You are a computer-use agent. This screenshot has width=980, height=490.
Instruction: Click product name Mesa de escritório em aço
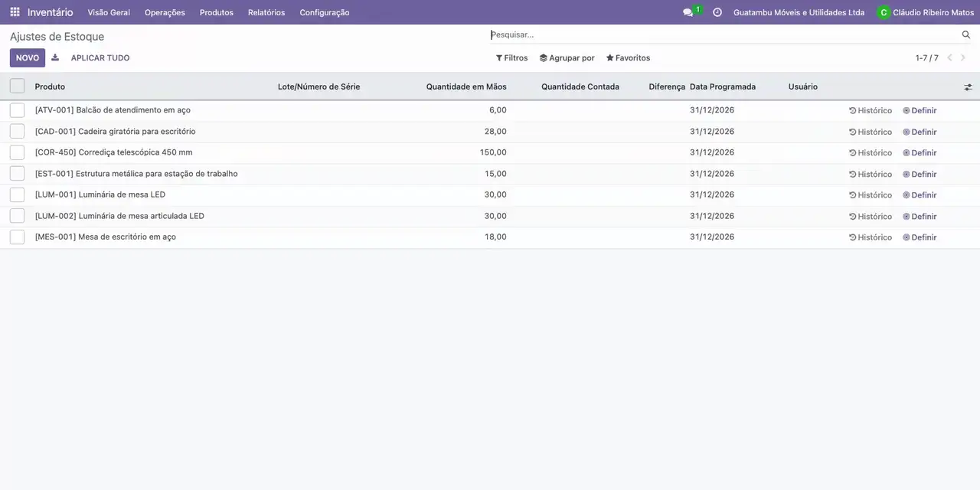tap(106, 237)
